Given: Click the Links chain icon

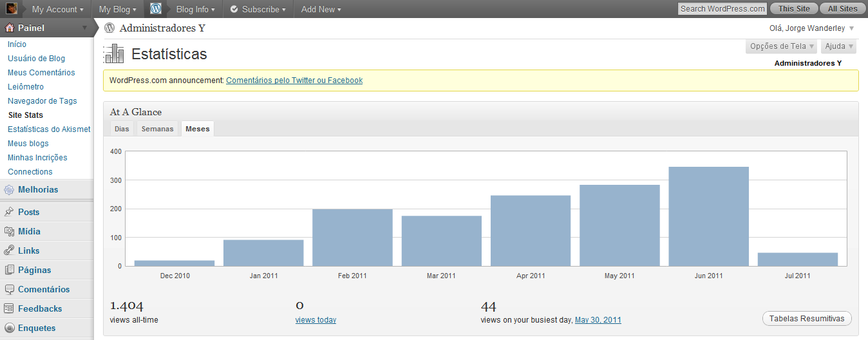Looking at the screenshot, I should coord(9,250).
